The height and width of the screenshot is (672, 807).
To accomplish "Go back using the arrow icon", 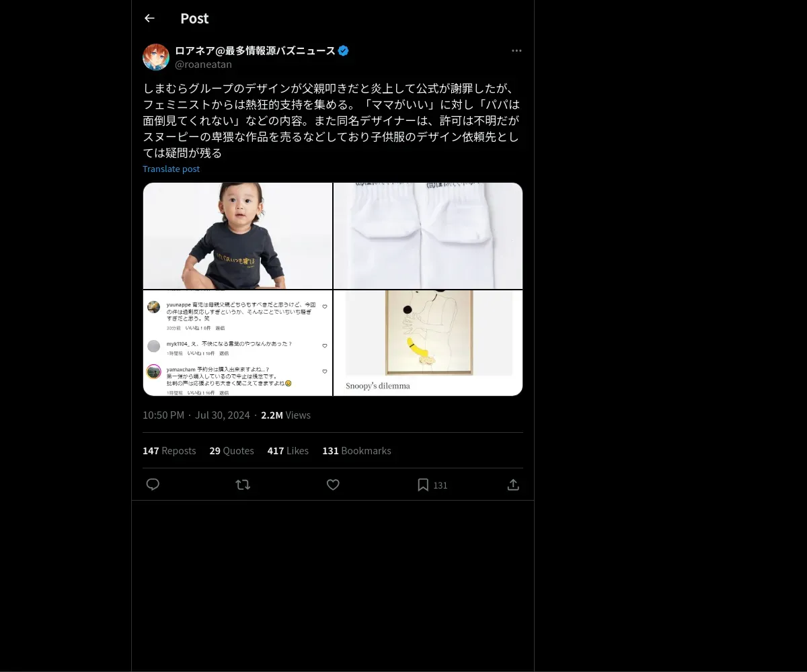I will tap(149, 19).
